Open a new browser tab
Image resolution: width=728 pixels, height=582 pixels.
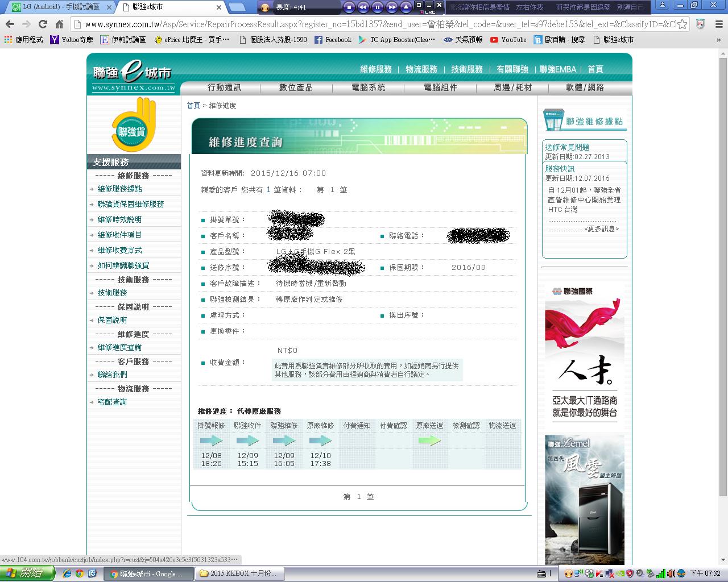pos(237,7)
